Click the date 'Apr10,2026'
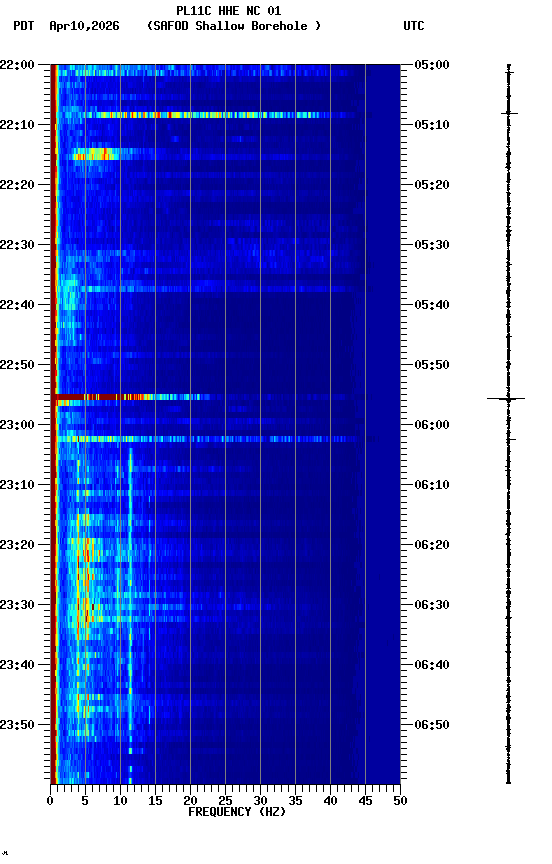The image size is (552, 864). pos(84,26)
